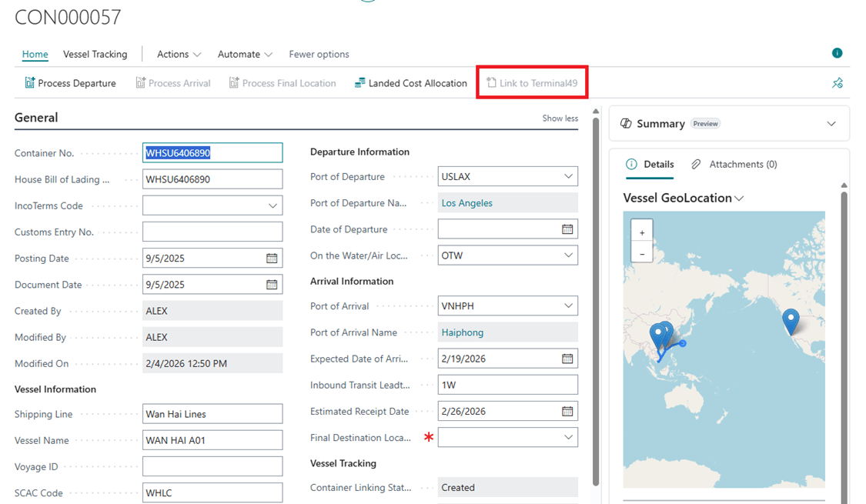
Task: Click the Los Angeles map marker pin
Action: click(x=791, y=320)
